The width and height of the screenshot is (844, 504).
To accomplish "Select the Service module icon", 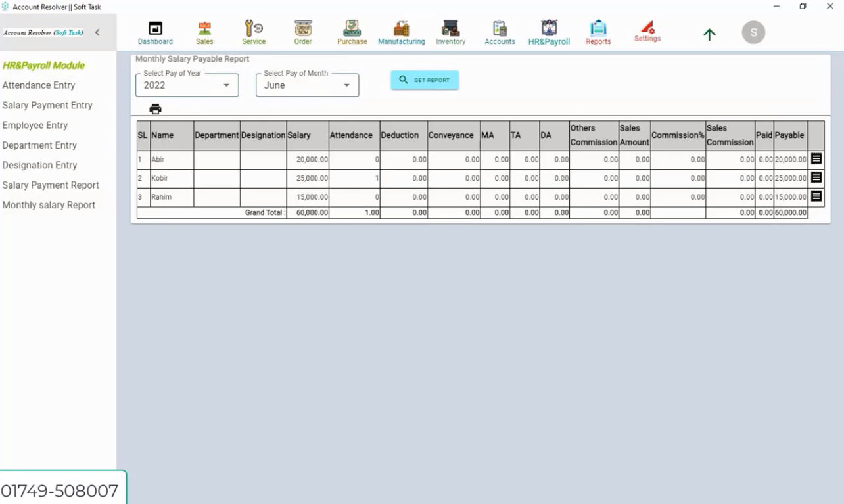I will click(x=254, y=32).
